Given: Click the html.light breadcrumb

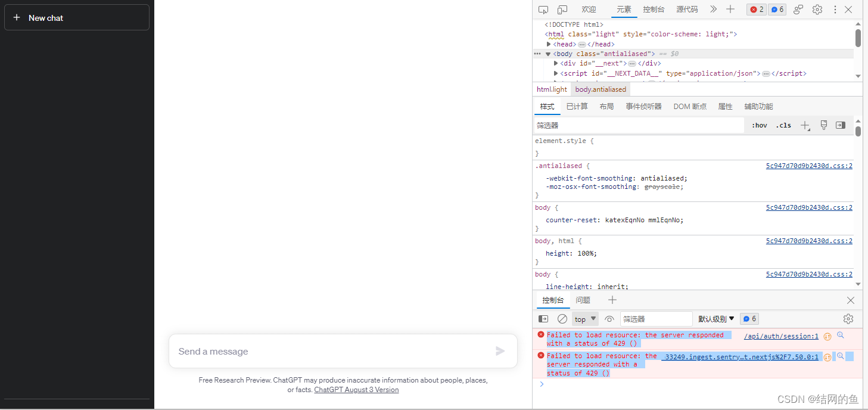Looking at the screenshot, I should coord(552,89).
